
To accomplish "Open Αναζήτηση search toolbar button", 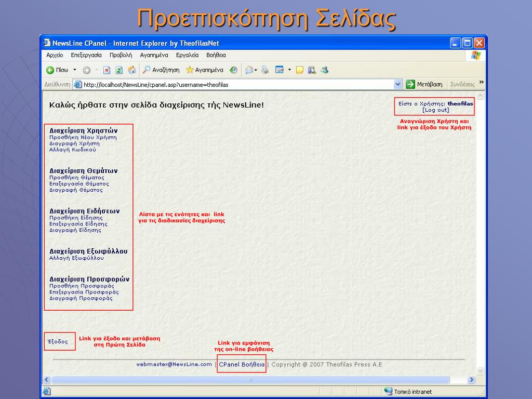I will click(161, 70).
